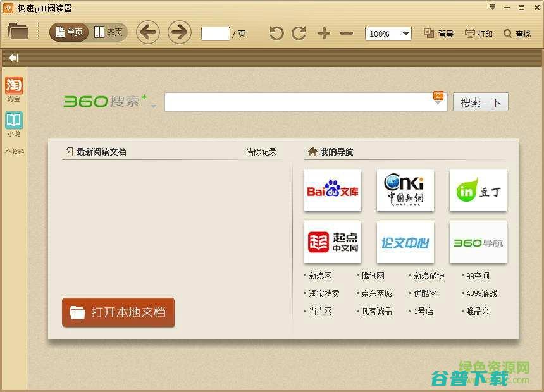Open the 小说 novel sidebar icon
The image size is (544, 392).
coord(14,124)
